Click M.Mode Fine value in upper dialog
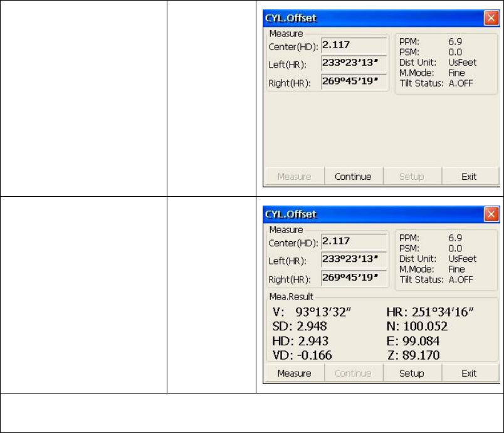Image resolution: width=504 pixels, height=433 pixels. pos(456,73)
